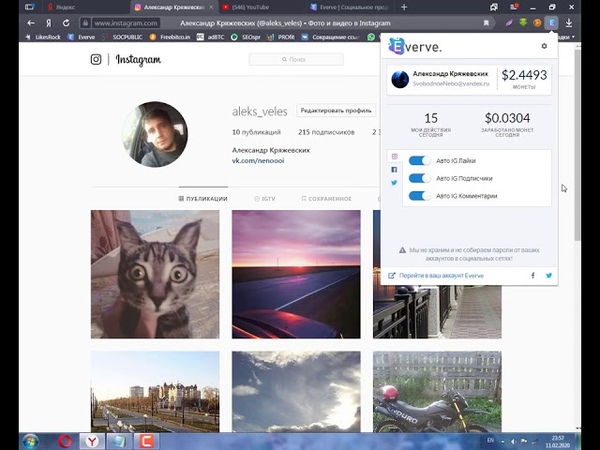Expand the bookmarks bar overflow arrow
The width and height of the screenshot is (600, 450).
573,37
